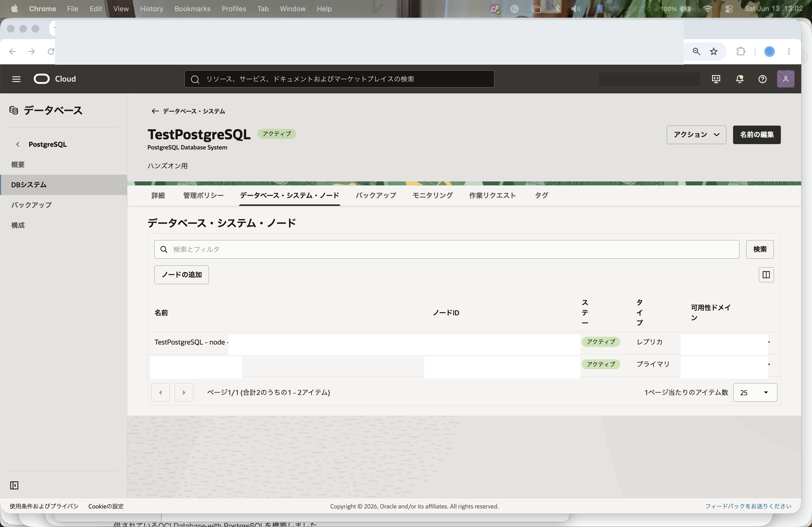Switch to the バックアップ tab
Image resolution: width=812 pixels, height=527 pixels.
point(376,195)
